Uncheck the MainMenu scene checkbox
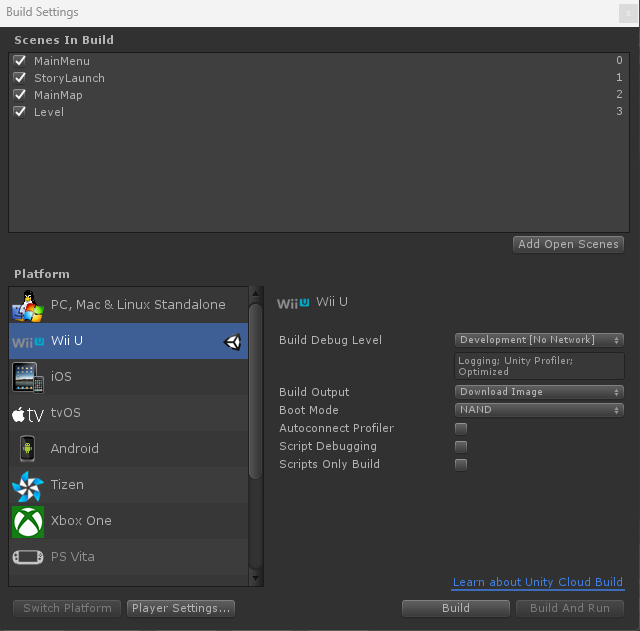The height and width of the screenshot is (631, 640). tap(19, 61)
